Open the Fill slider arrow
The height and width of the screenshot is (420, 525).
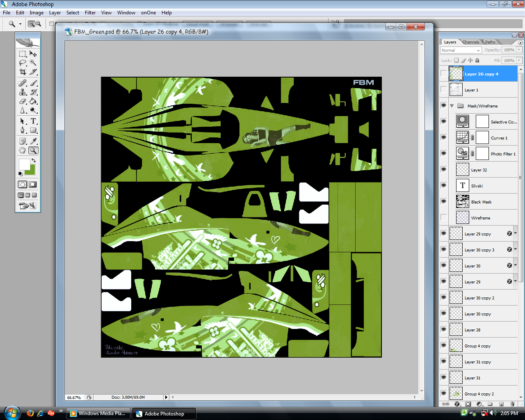point(519,60)
